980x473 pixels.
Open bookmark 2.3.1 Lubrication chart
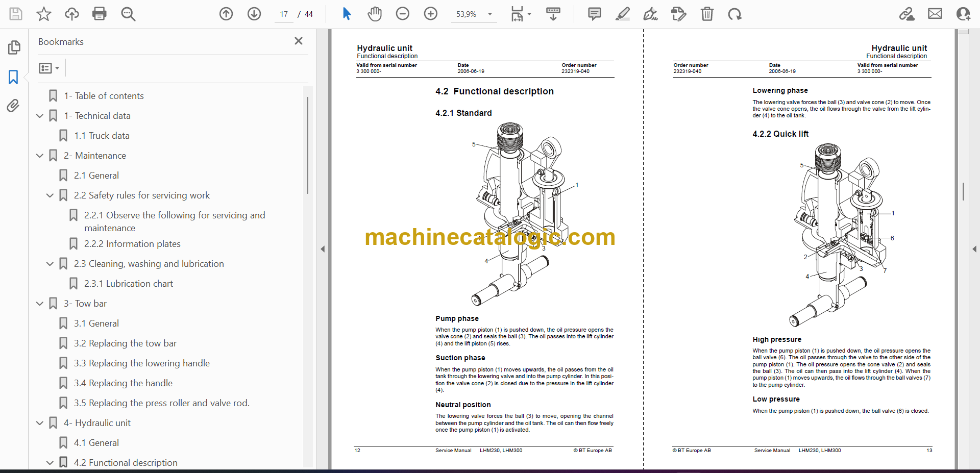tap(128, 284)
